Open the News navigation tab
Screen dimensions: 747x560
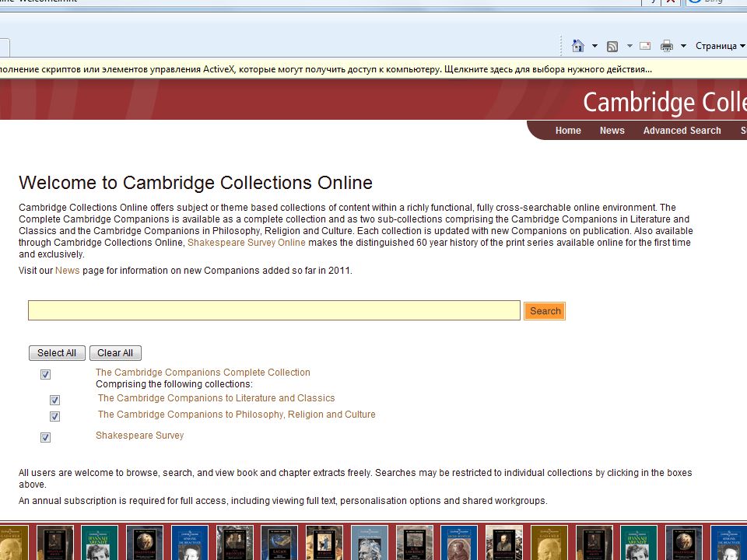click(612, 131)
